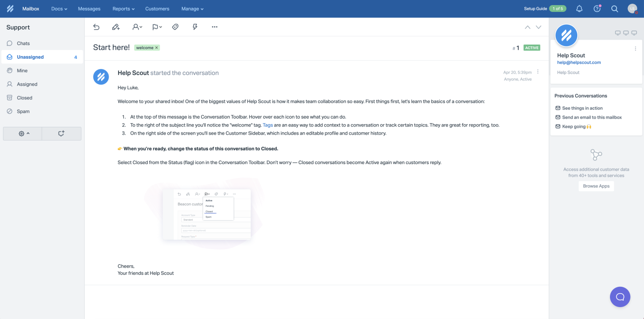
Task: Go to next conversation with down chevron
Action: click(x=538, y=27)
